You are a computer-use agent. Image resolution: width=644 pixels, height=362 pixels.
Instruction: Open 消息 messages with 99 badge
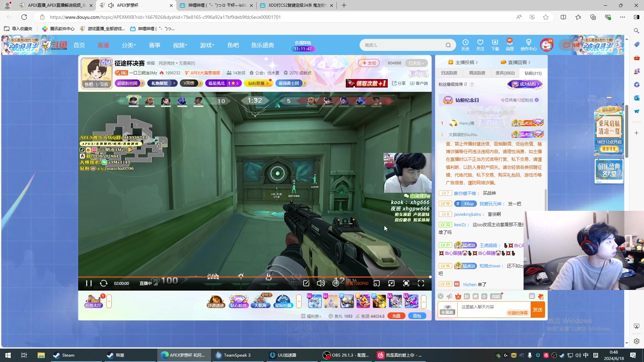[510, 45]
